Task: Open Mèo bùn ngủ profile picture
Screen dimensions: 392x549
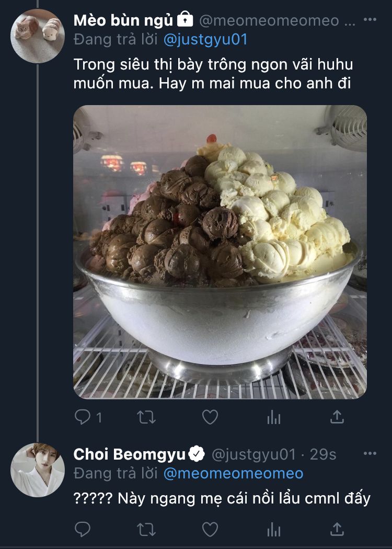Action: (x=38, y=36)
